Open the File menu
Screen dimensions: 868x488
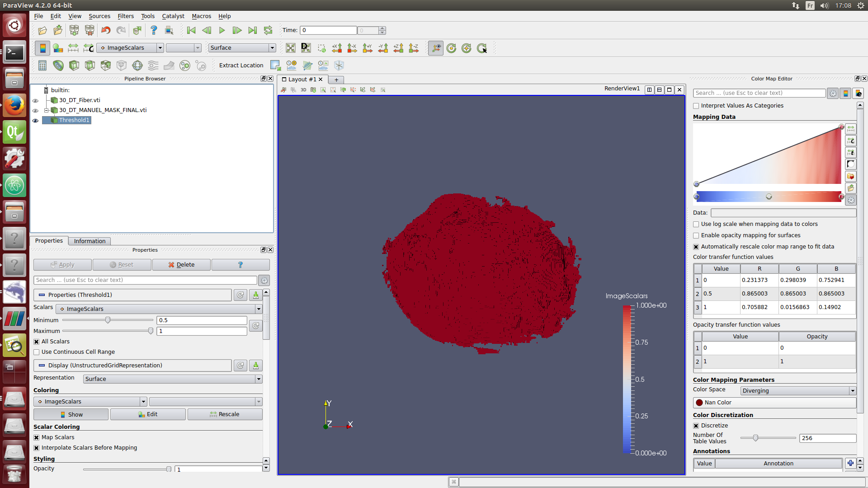(39, 16)
